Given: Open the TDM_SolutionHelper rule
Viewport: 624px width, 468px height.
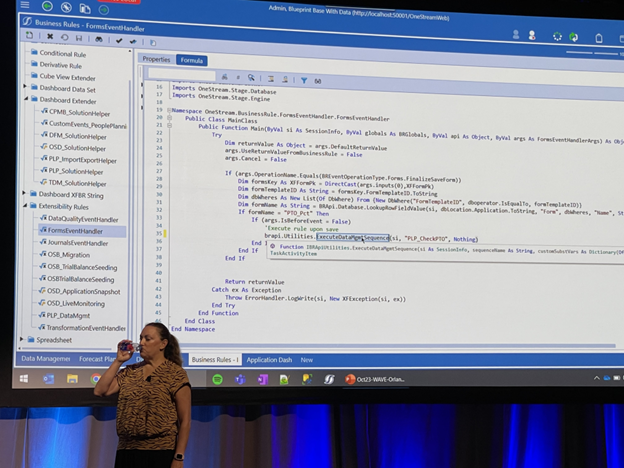Looking at the screenshot, I should click(77, 183).
